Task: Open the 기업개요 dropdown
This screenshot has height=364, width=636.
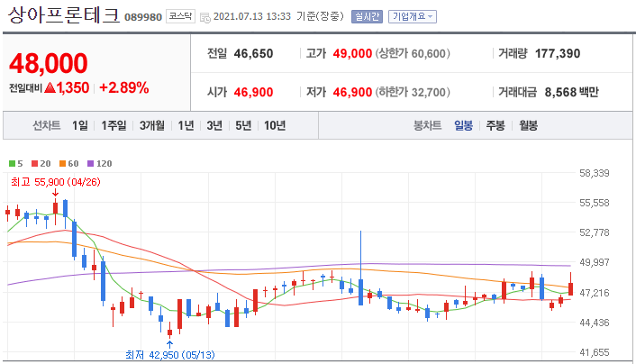Action: (413, 16)
